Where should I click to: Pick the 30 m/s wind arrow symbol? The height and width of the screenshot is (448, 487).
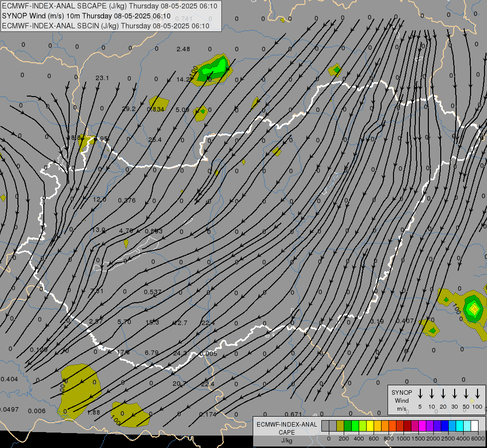(454, 394)
